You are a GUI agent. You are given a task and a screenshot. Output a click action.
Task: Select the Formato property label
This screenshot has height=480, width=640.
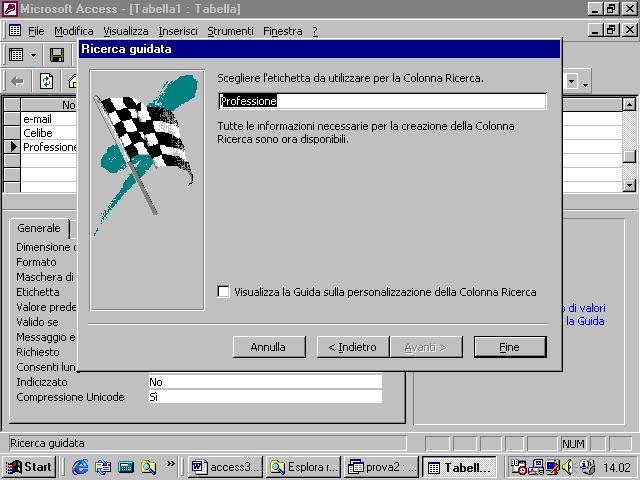[x=36, y=262]
